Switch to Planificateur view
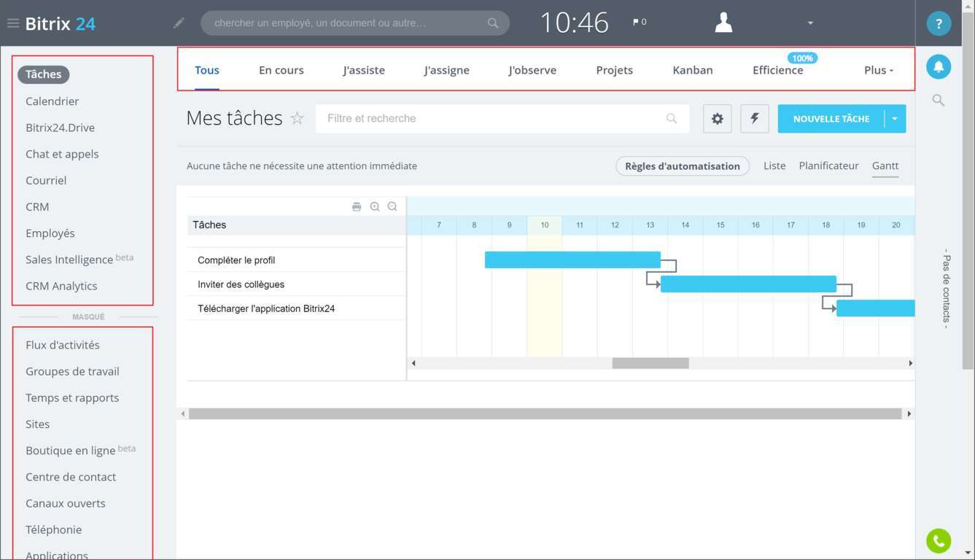 [x=829, y=166]
